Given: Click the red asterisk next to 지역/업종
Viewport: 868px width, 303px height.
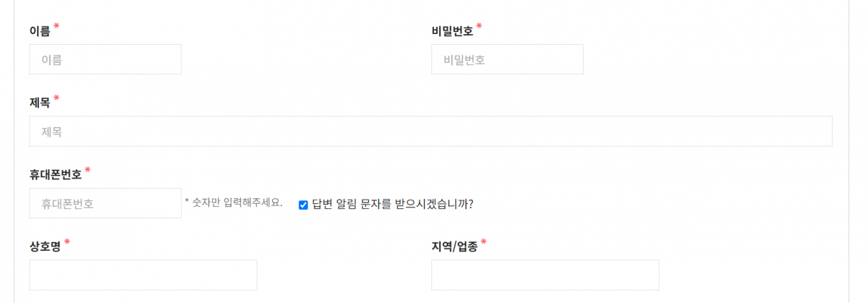Looking at the screenshot, I should click(x=484, y=242).
